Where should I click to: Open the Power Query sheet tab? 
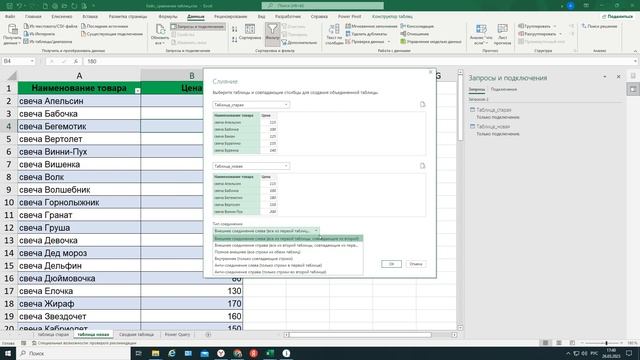coord(178,335)
